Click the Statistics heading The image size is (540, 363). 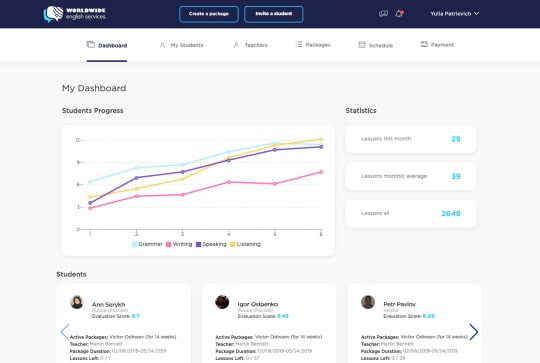coord(361,111)
